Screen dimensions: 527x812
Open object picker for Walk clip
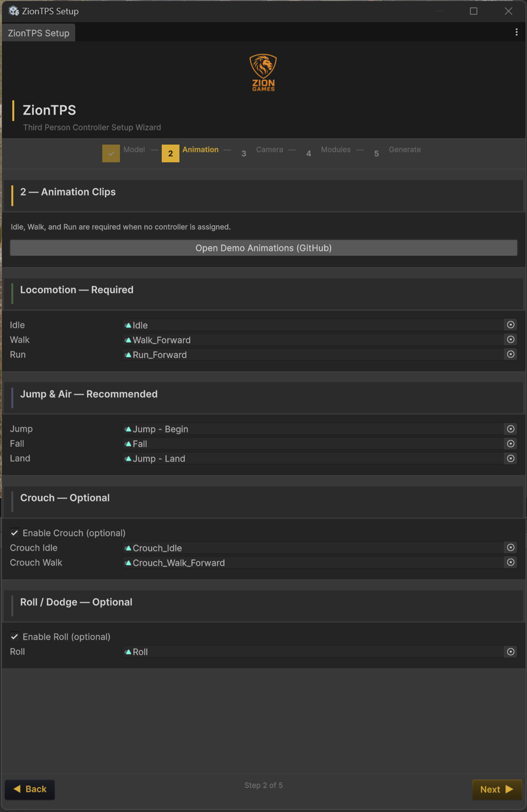pyautogui.click(x=510, y=340)
